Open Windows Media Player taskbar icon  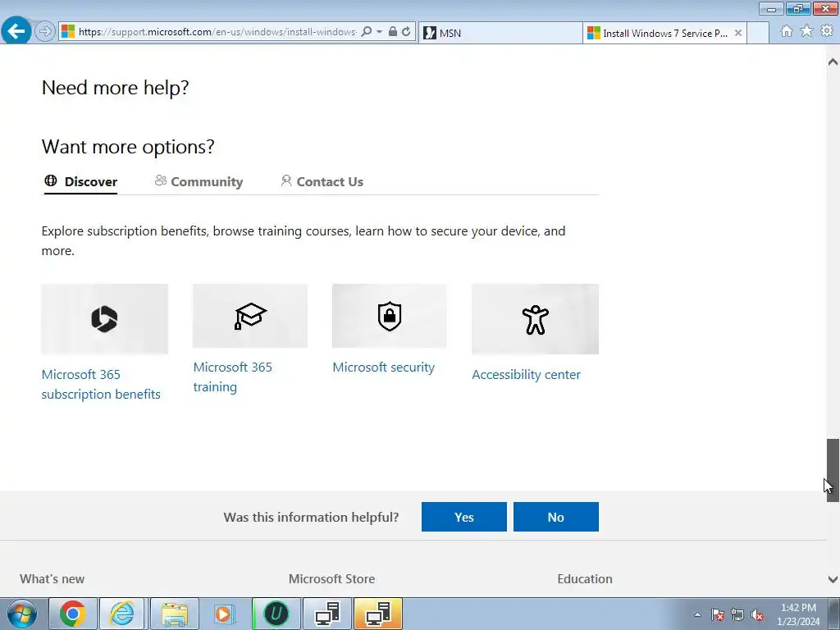pos(225,614)
